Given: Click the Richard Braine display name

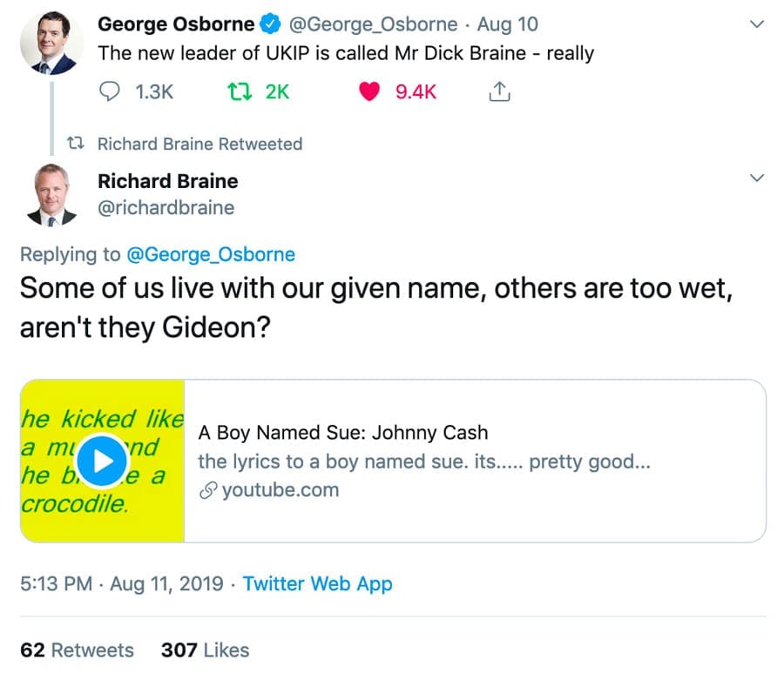Looking at the screenshot, I should (167, 181).
